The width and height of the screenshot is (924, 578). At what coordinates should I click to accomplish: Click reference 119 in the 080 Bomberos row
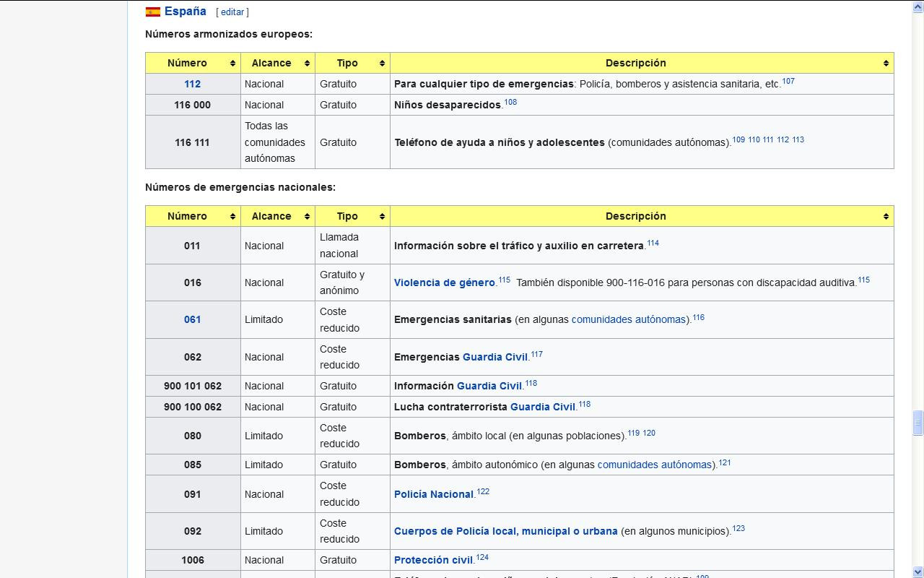[633, 433]
